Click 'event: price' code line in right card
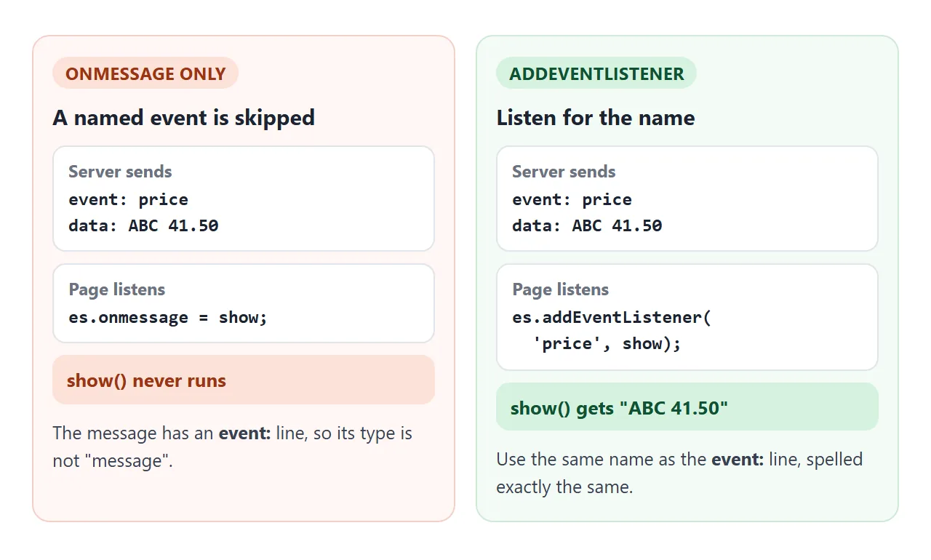 [x=572, y=199]
